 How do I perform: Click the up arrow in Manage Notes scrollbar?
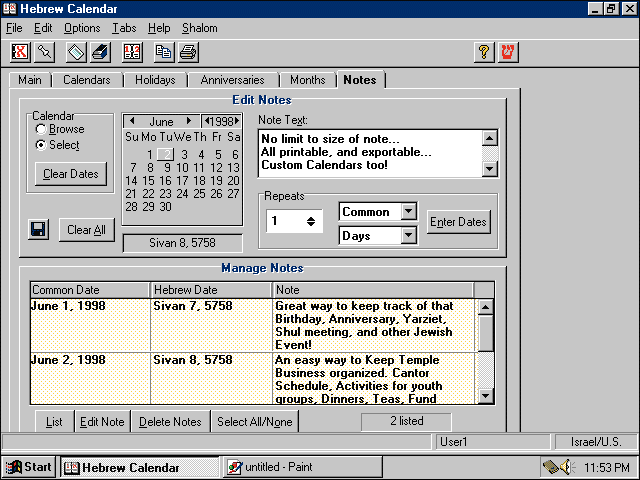(485, 307)
